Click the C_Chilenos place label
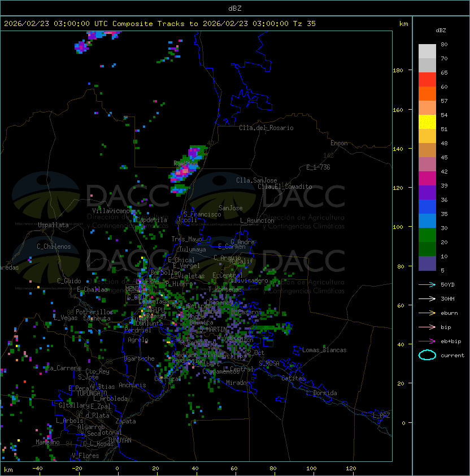 [54, 246]
